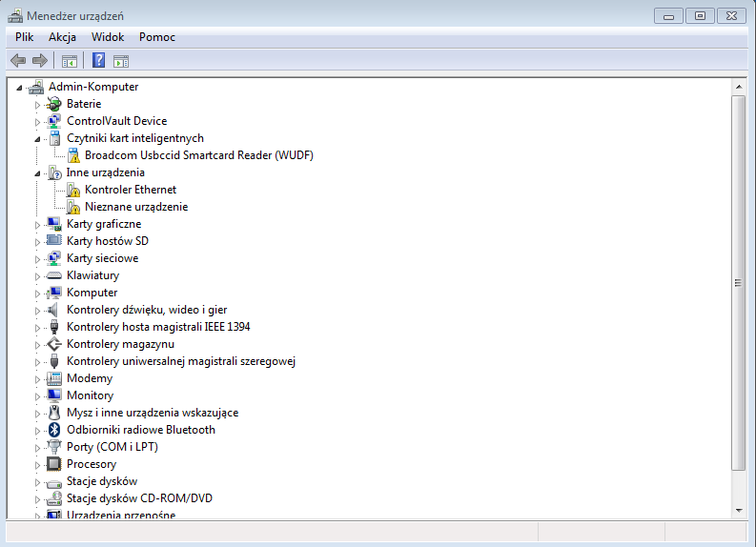This screenshot has width=756, height=547.
Task: Click the Modemy phone icon
Action: [54, 378]
